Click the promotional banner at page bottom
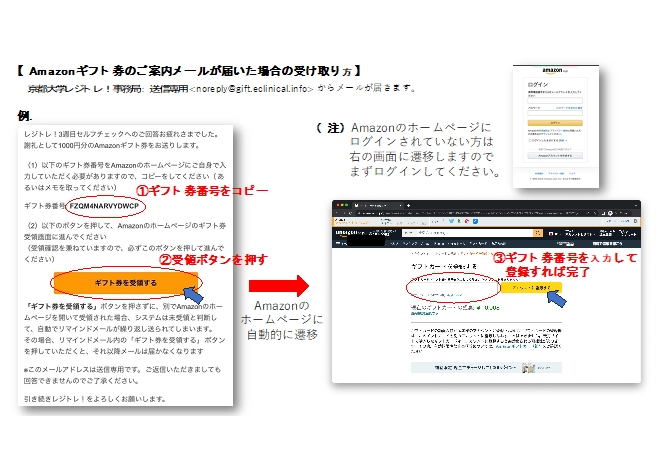Image resolution: width=663 pixels, height=469 pixels. pyautogui.click(x=486, y=368)
